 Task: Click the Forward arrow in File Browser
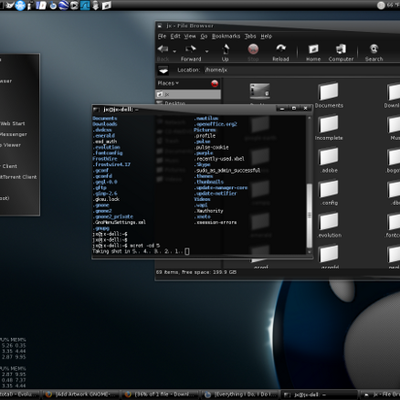pos(191,49)
